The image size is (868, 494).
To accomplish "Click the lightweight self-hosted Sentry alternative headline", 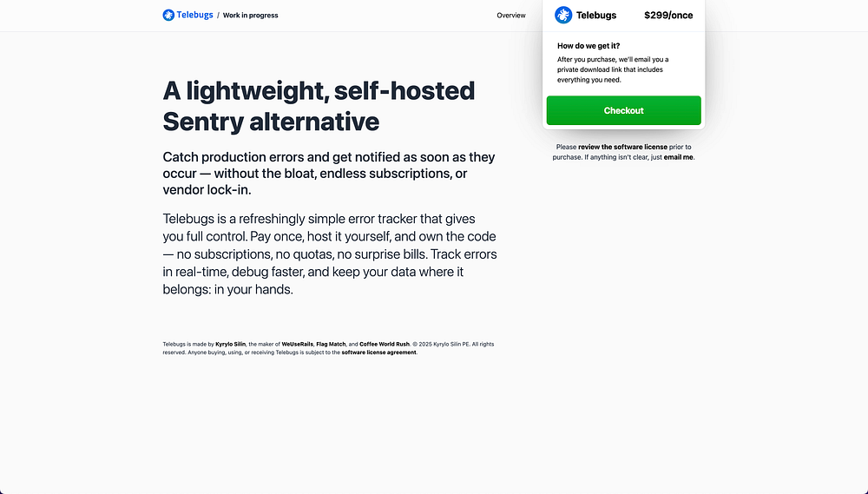I will pyautogui.click(x=319, y=105).
